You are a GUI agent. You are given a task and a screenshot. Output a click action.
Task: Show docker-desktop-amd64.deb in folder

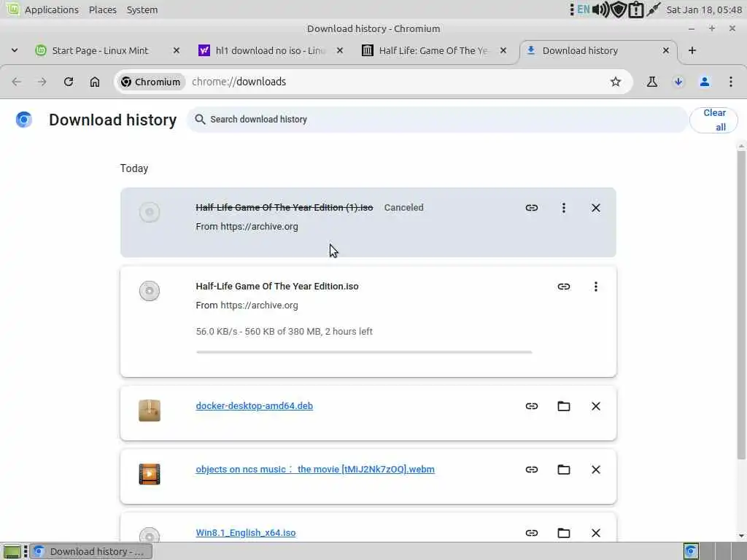pos(564,406)
